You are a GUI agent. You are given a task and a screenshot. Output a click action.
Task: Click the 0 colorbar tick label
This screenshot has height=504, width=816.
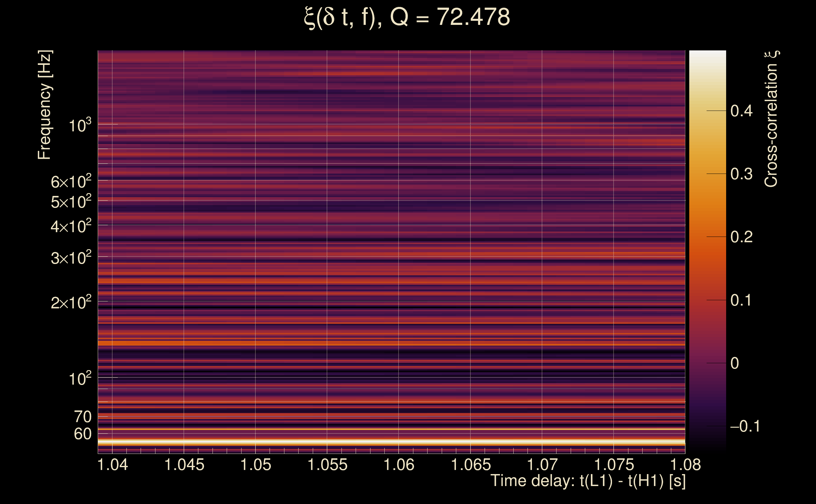735,363
